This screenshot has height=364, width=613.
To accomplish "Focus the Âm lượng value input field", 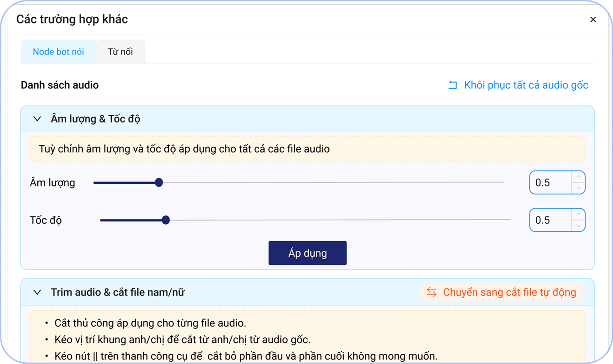I will click(551, 182).
